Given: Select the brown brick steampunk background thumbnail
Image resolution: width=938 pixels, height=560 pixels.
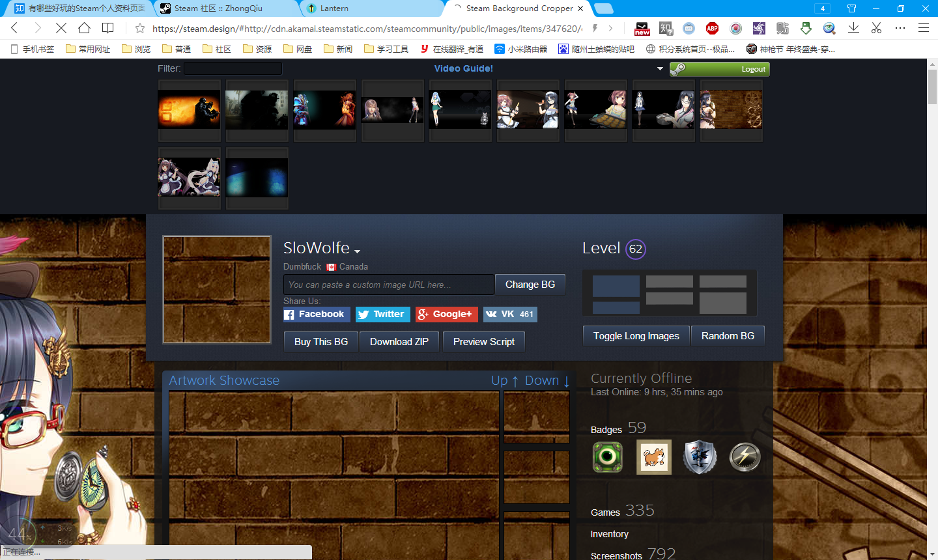Looking at the screenshot, I should [731, 110].
